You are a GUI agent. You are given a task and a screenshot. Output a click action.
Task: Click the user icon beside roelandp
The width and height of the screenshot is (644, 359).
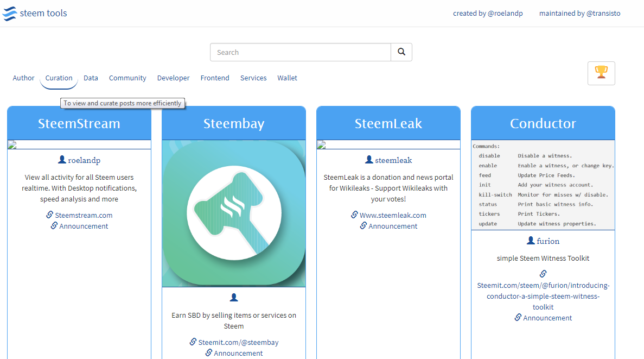[62, 160]
